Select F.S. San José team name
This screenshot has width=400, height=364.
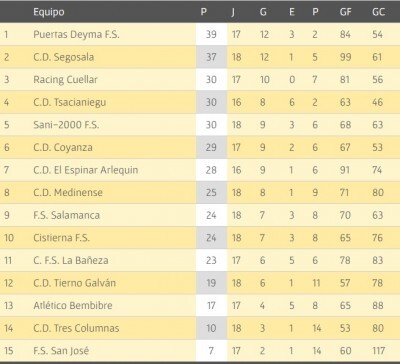tap(61, 351)
